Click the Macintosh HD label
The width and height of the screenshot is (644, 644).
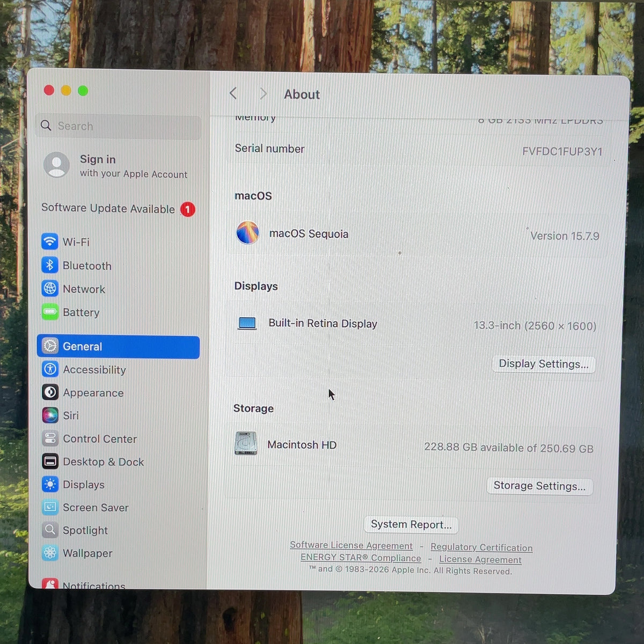pyautogui.click(x=302, y=445)
